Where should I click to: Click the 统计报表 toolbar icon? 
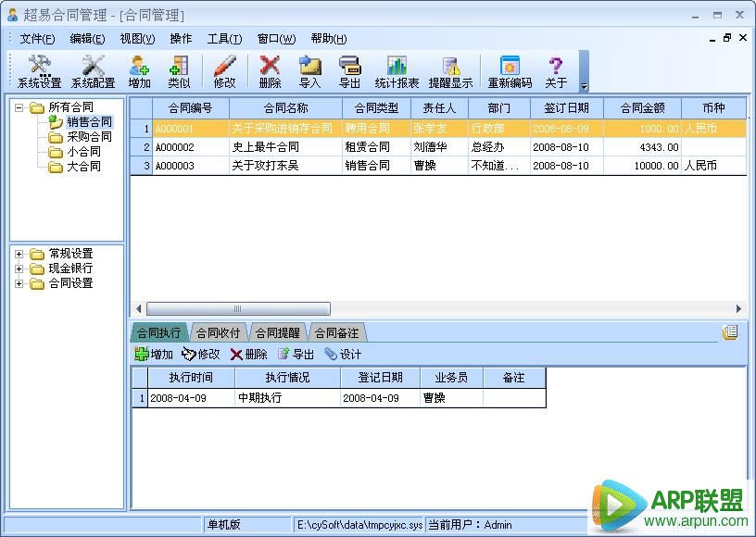point(397,69)
